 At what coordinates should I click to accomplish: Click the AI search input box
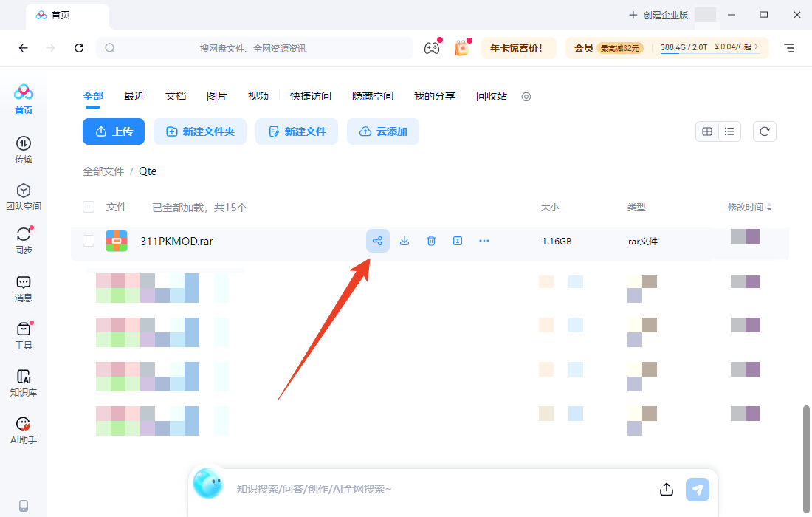coord(443,489)
